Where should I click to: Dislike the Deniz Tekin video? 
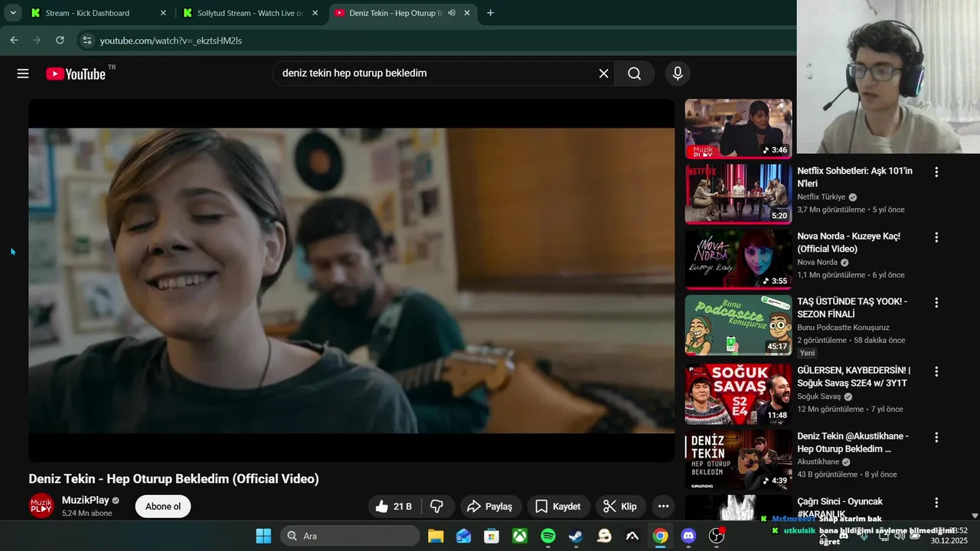(x=437, y=506)
